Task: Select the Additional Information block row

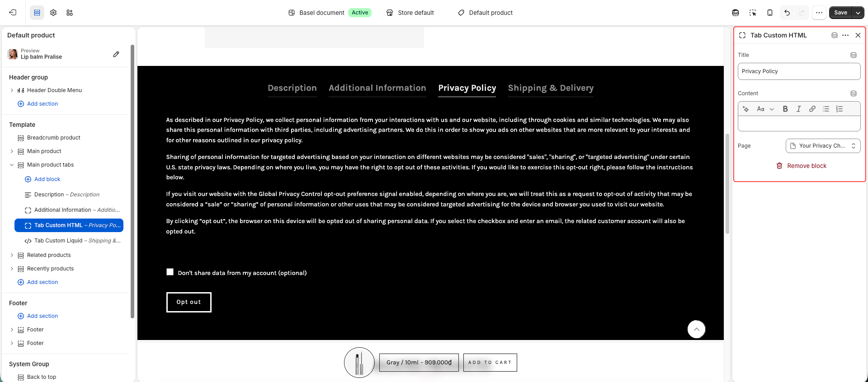Action: pyautogui.click(x=69, y=210)
